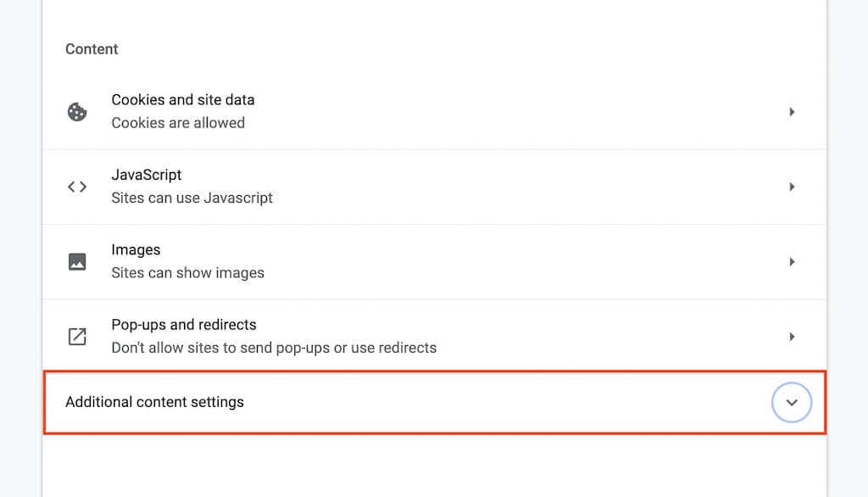Open Cookies and site data arrow
868x497 pixels.
[x=792, y=112]
